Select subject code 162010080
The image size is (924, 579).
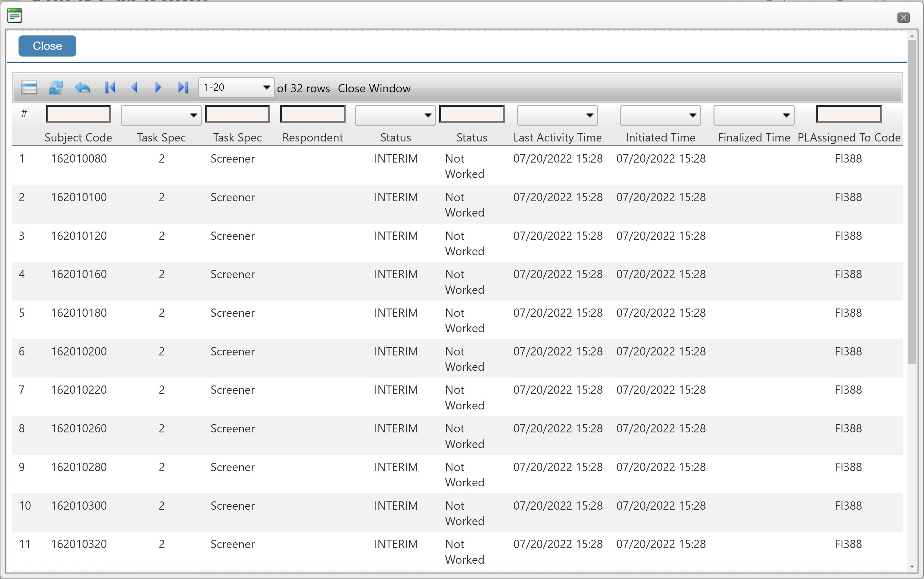[79, 158]
